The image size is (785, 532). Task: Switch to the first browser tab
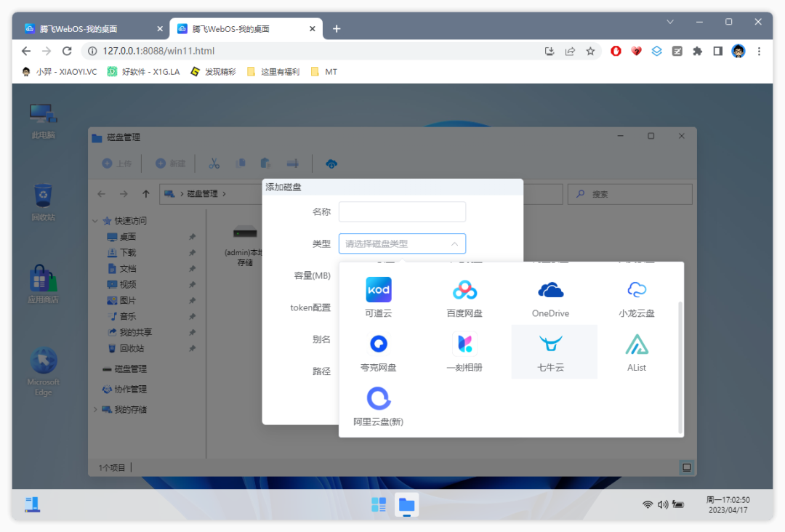point(94,29)
